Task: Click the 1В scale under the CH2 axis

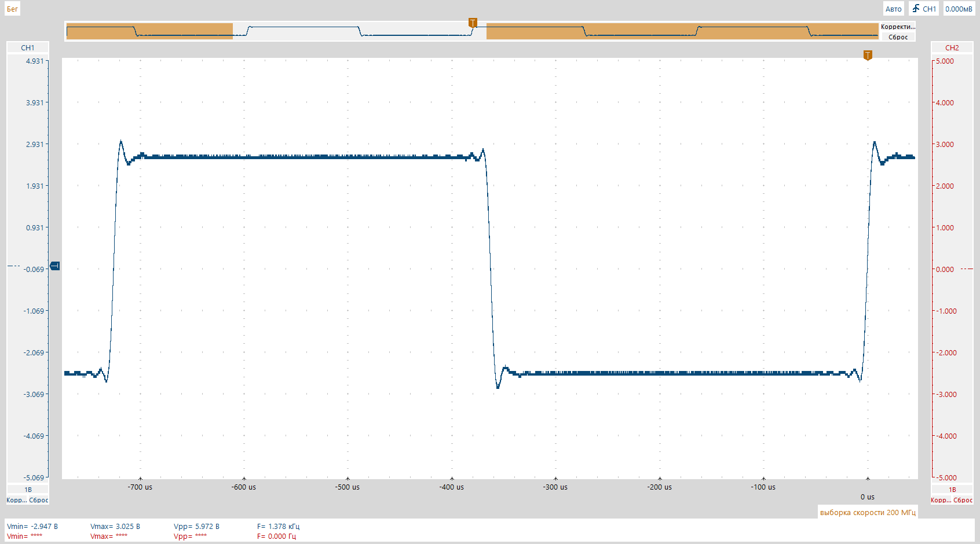Action: pyautogui.click(x=952, y=490)
